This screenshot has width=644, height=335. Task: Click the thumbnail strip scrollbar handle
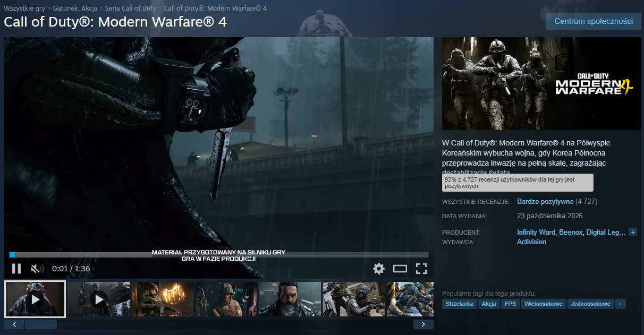[x=41, y=324]
